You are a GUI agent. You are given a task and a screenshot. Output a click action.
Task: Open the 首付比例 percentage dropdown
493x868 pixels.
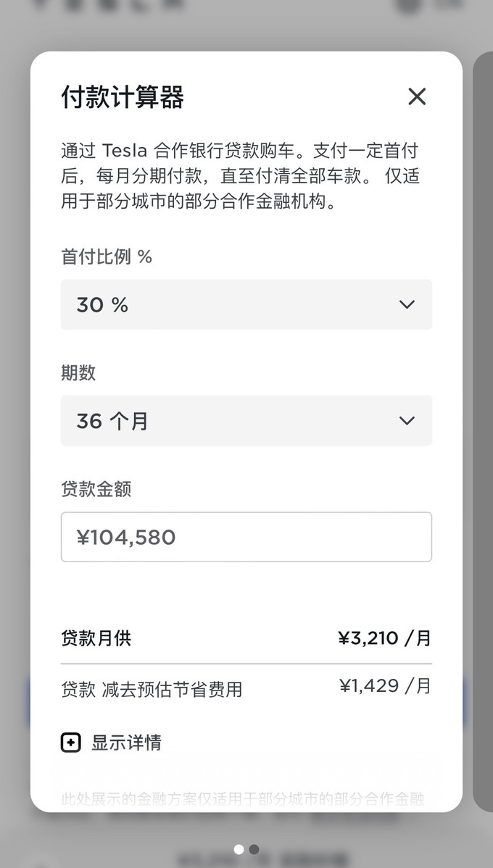pos(246,305)
